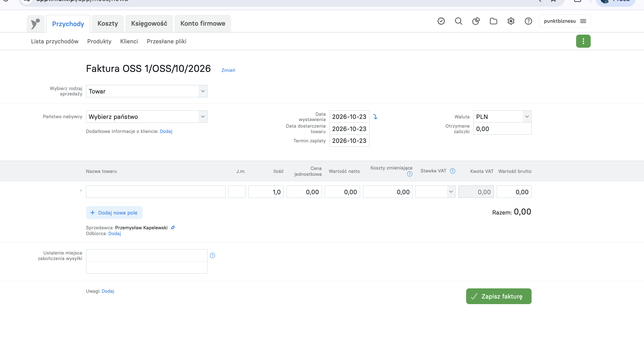Click the inFakt bird logo icon
This screenshot has width=644, height=354.
click(36, 23)
